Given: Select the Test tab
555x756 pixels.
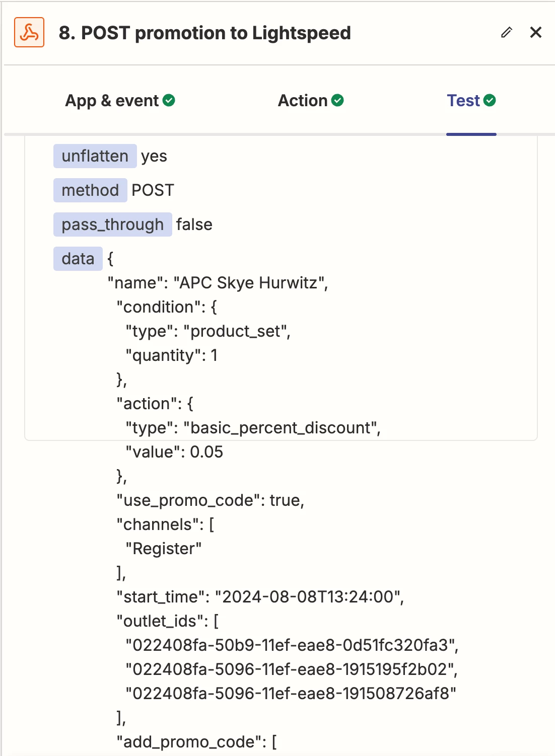Looking at the screenshot, I should click(471, 101).
